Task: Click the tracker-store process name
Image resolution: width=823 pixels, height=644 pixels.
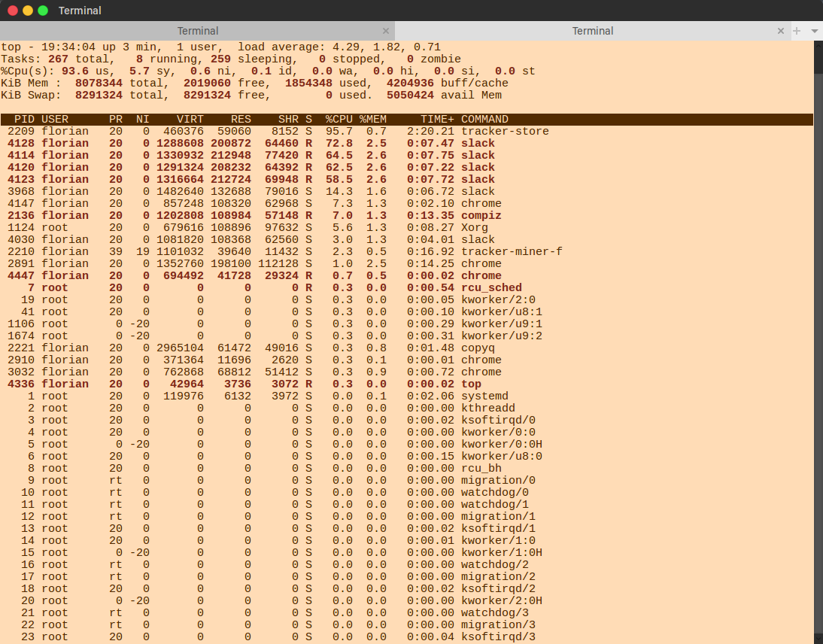Action: [505, 132]
